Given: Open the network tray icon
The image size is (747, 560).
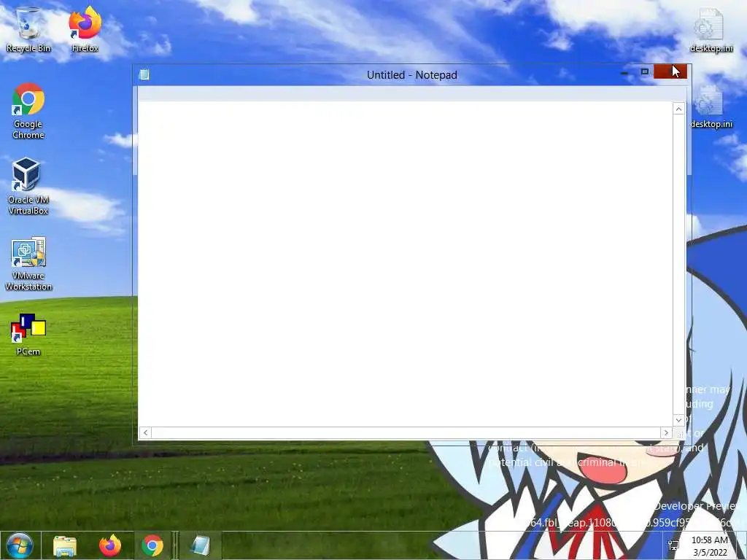Looking at the screenshot, I should click(673, 545).
